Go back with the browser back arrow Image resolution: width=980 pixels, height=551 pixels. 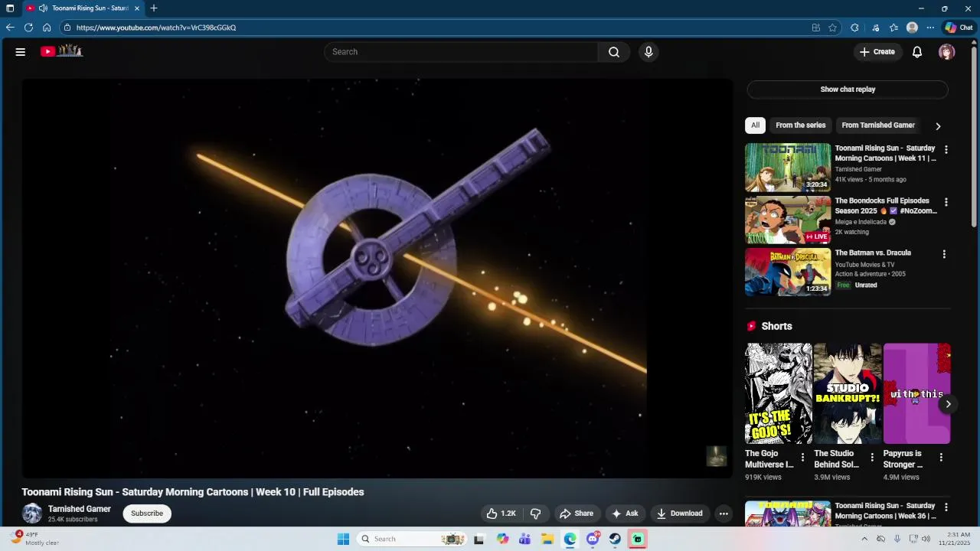(x=10, y=28)
